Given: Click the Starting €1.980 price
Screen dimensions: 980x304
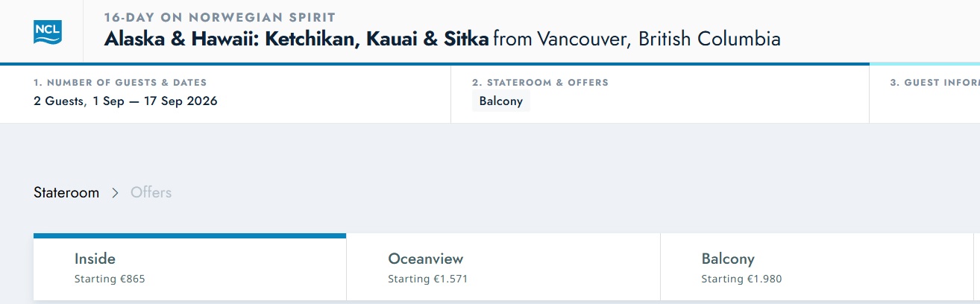Looking at the screenshot, I should click(741, 279).
